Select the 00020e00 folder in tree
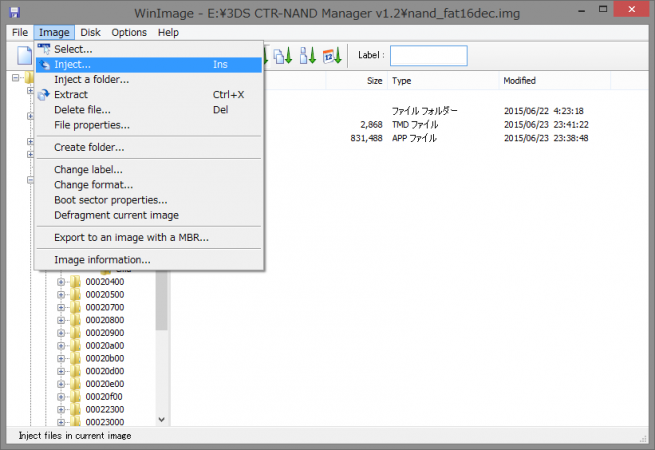Image resolution: width=655 pixels, height=450 pixels. (104, 383)
